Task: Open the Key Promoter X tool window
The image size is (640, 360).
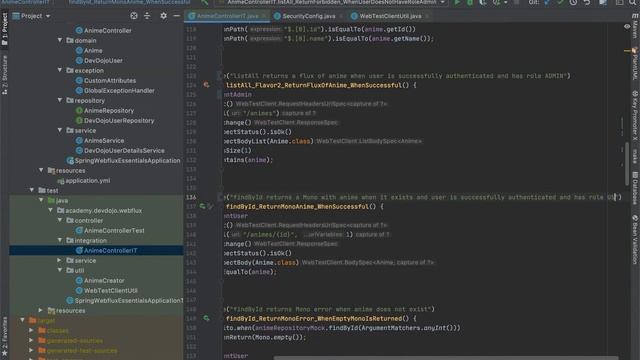Action: (635, 116)
